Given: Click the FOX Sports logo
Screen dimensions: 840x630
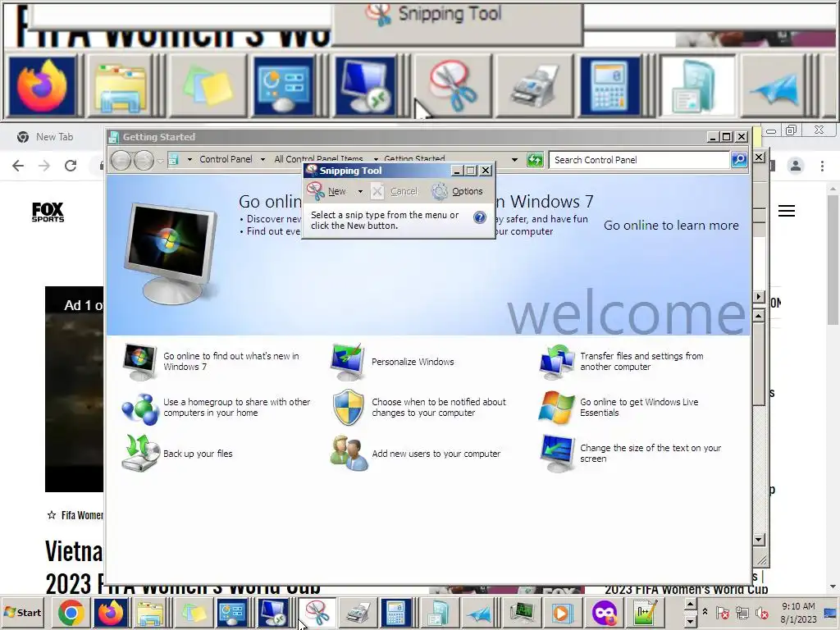Looking at the screenshot, I should 48,212.
